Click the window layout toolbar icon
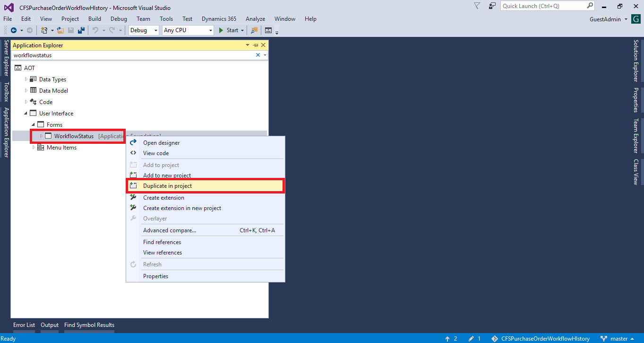644x343 pixels. pos(268,30)
